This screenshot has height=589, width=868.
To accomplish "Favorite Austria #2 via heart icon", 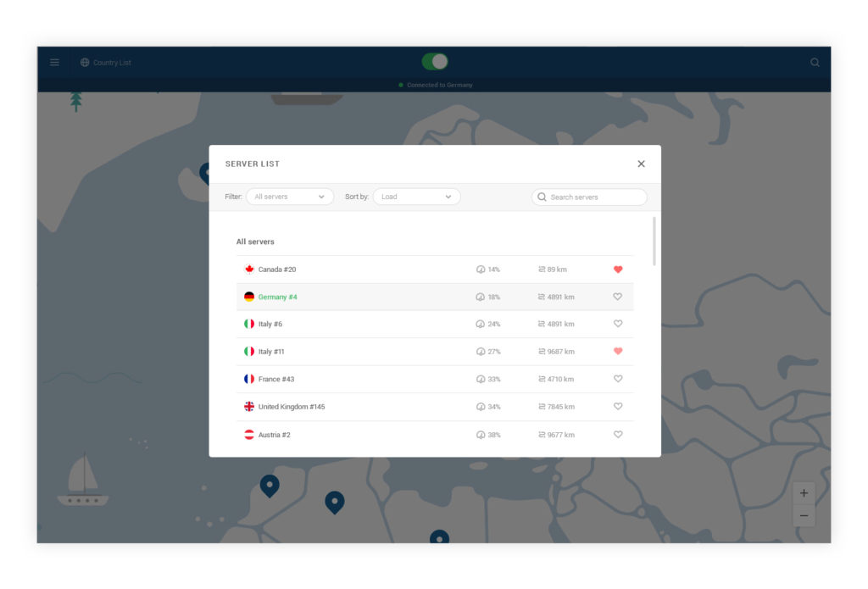I will (618, 435).
